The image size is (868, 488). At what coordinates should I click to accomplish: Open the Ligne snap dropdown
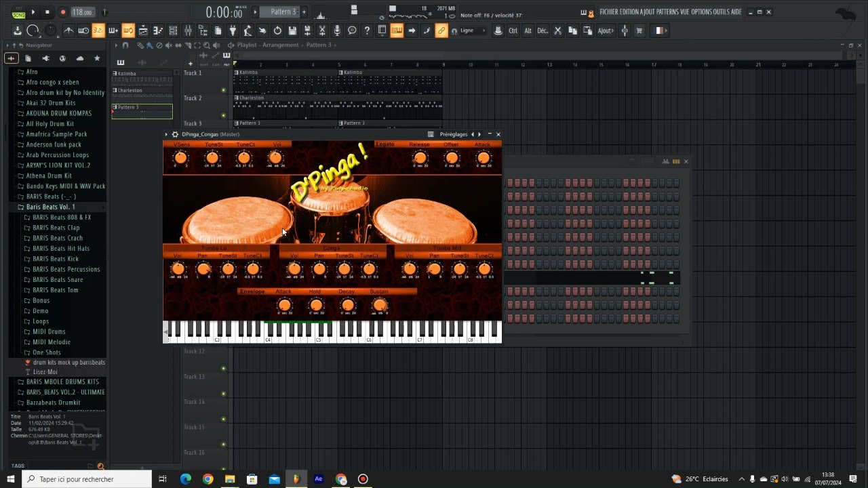coord(473,30)
